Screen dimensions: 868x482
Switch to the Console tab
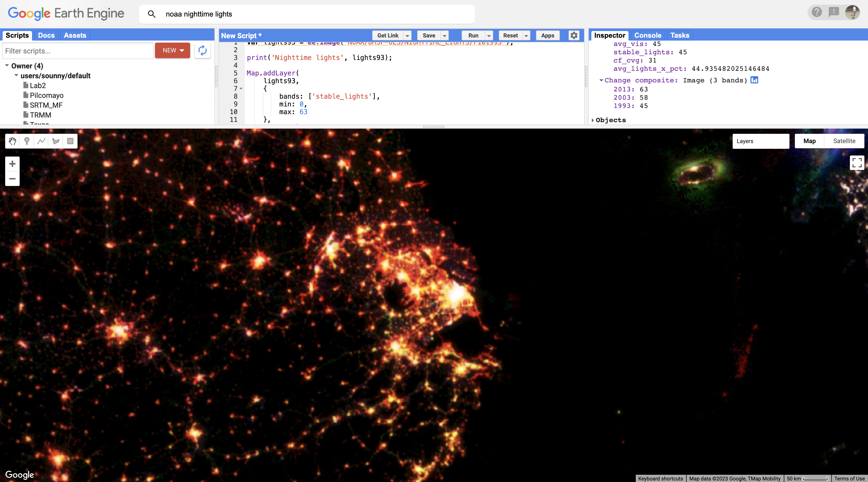pyautogui.click(x=648, y=35)
